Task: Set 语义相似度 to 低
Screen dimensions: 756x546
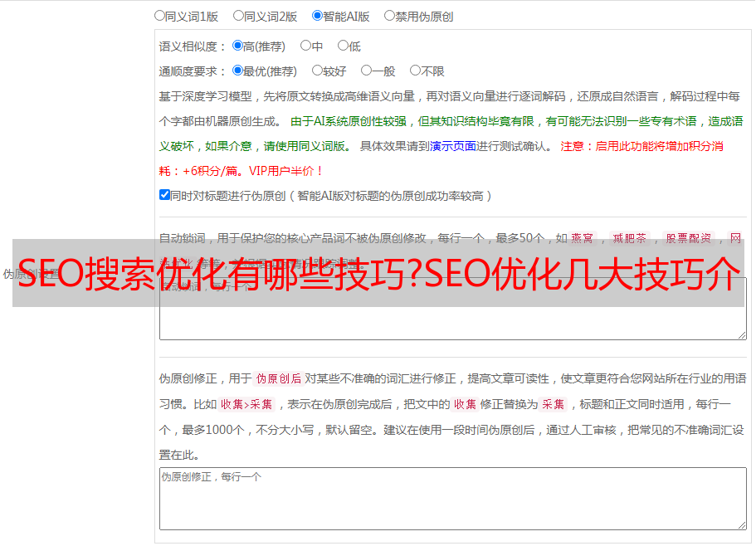Action: 343,46
